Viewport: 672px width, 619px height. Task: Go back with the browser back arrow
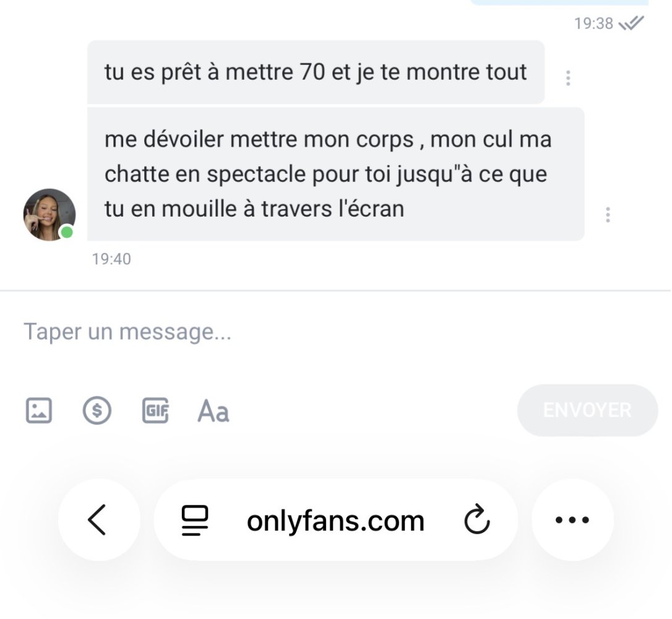tap(98, 520)
